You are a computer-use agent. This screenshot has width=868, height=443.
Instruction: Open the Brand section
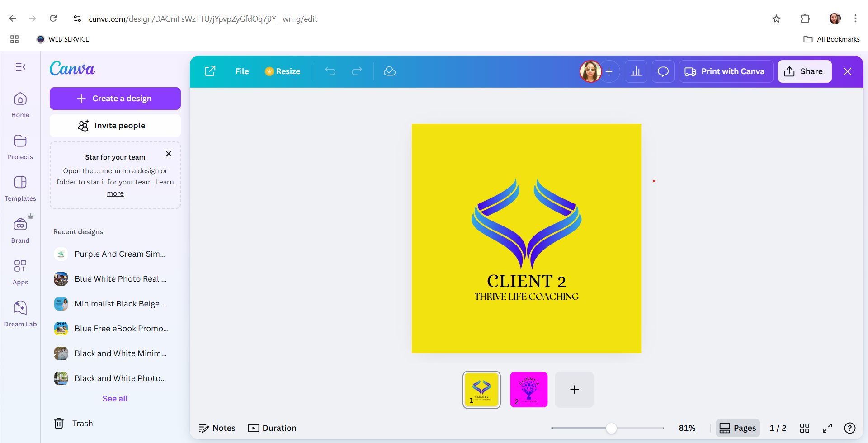tap(20, 231)
